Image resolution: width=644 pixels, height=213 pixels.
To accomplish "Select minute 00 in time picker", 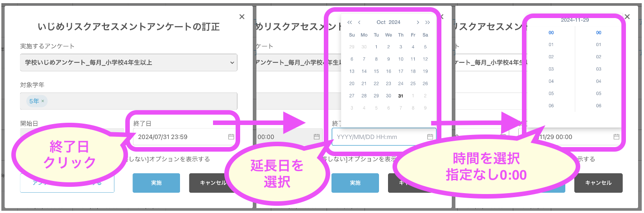I will point(599,32).
